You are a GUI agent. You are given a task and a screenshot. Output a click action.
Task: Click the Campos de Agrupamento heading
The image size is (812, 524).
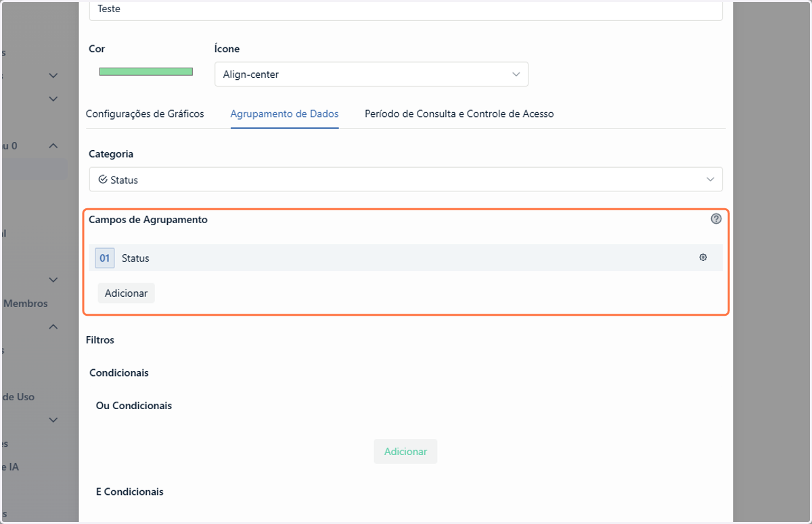tap(148, 220)
